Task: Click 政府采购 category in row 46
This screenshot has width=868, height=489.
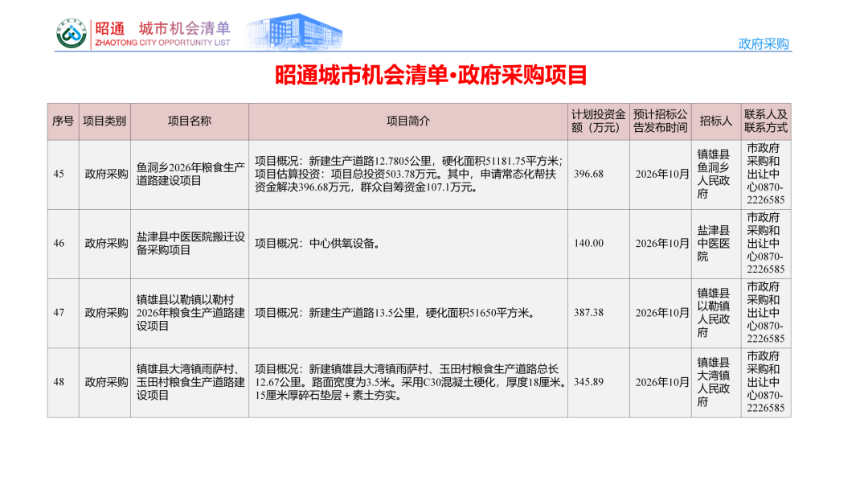Action: (x=106, y=243)
